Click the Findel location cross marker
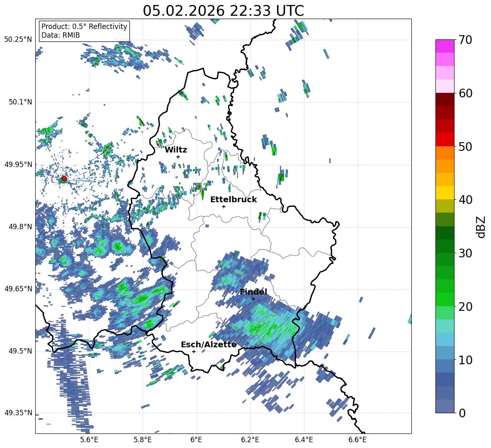This screenshot has height=448, width=491. (253, 299)
